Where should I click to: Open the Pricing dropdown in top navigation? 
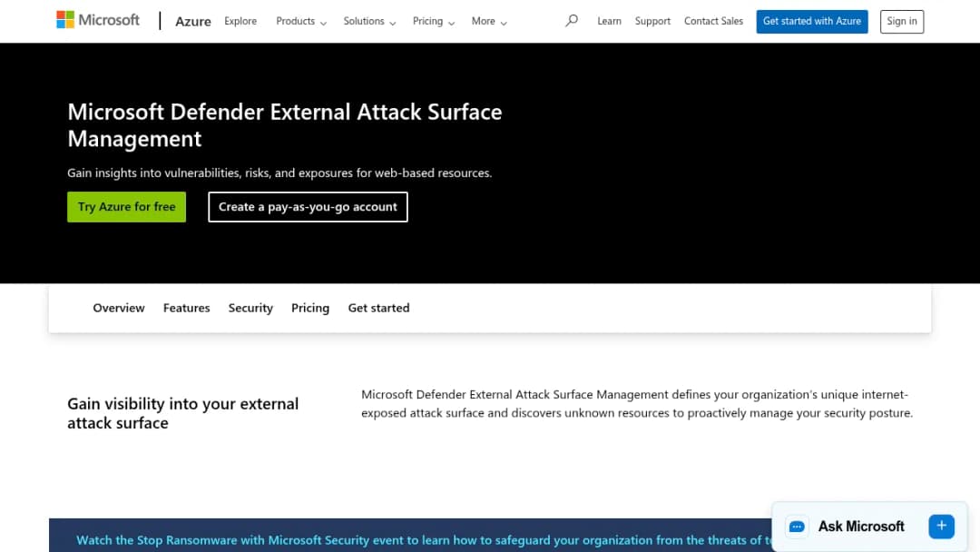[x=434, y=21]
